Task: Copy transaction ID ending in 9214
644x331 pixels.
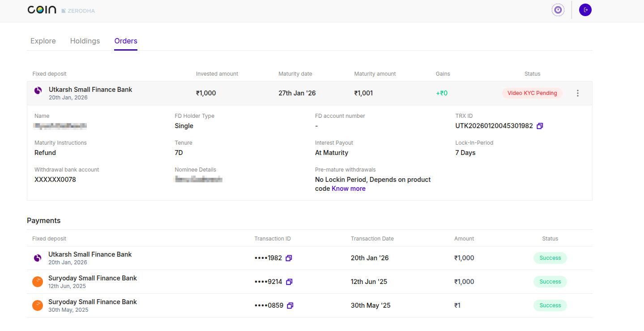Action: pos(289,282)
